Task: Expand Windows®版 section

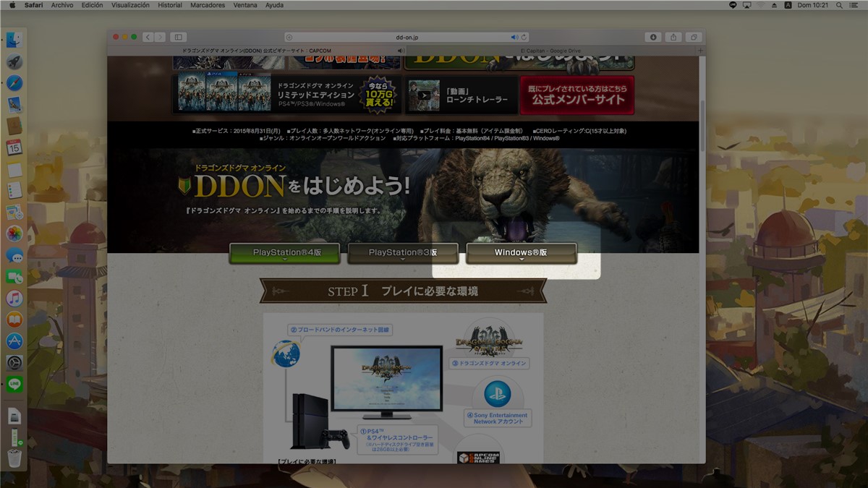Action: 522,254
